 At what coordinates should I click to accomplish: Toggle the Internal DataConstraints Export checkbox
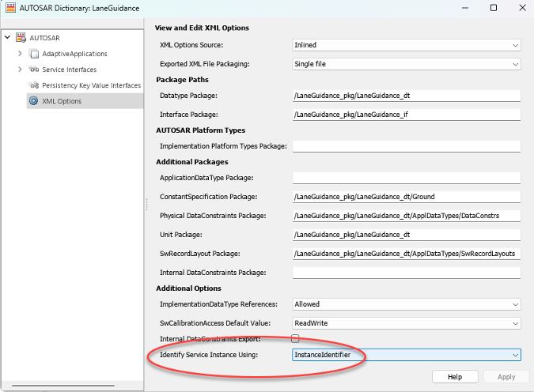point(295,338)
